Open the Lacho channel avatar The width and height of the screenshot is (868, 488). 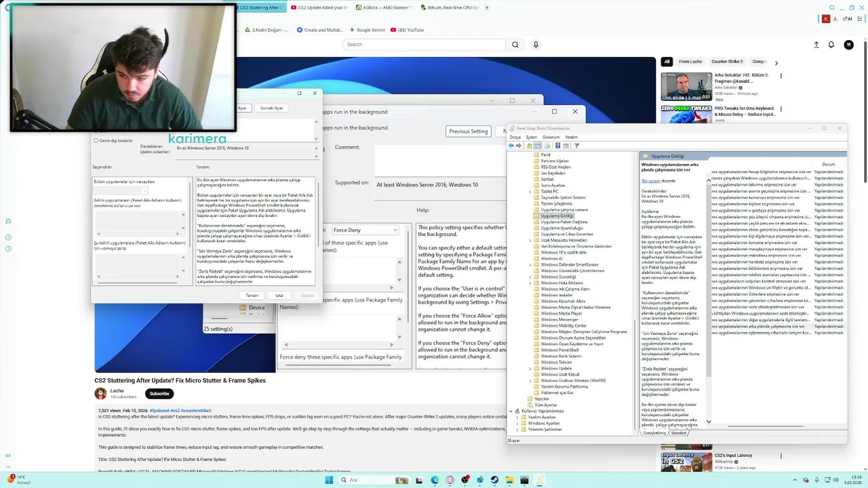(x=100, y=393)
